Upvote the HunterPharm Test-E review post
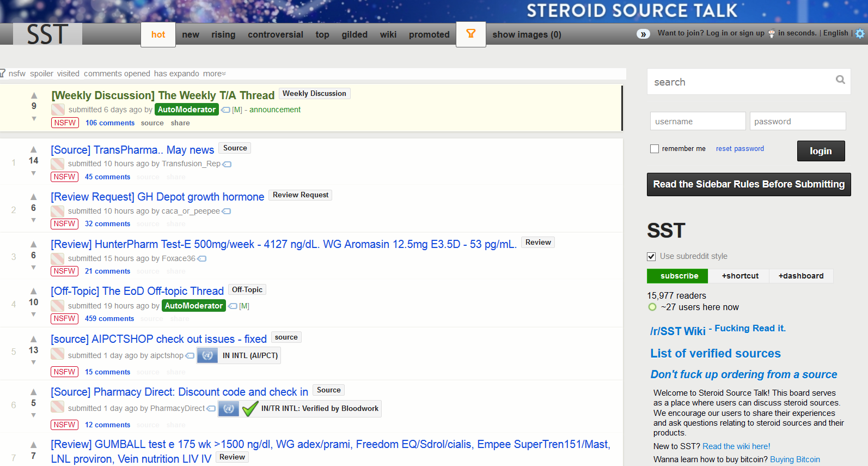 click(34, 244)
